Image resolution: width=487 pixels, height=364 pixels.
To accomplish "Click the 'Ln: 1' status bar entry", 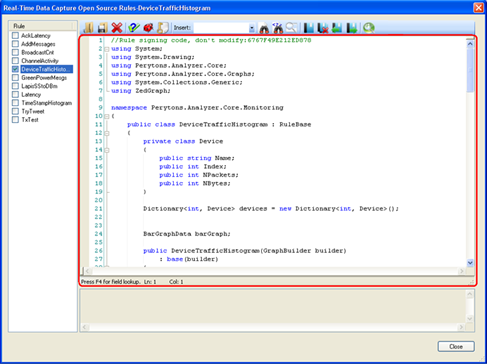I will point(150,282).
